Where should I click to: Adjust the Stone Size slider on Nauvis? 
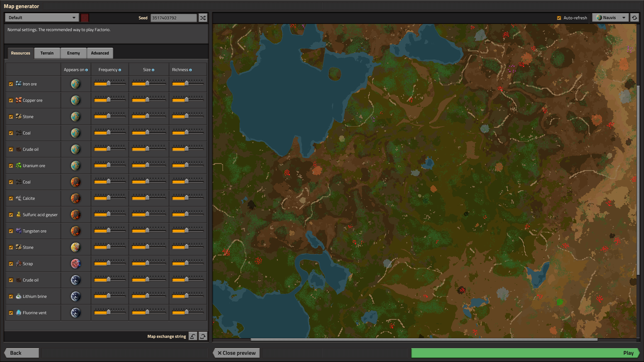pyautogui.click(x=148, y=115)
